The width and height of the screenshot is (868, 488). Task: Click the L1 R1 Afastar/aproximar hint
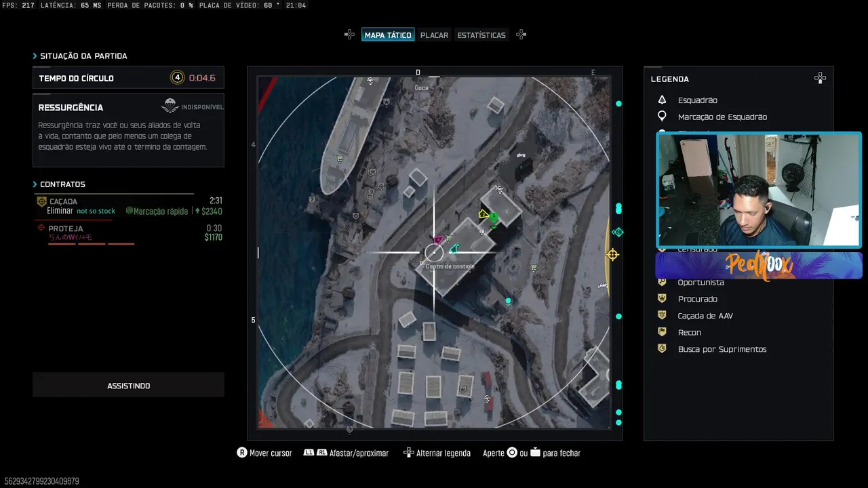346,453
